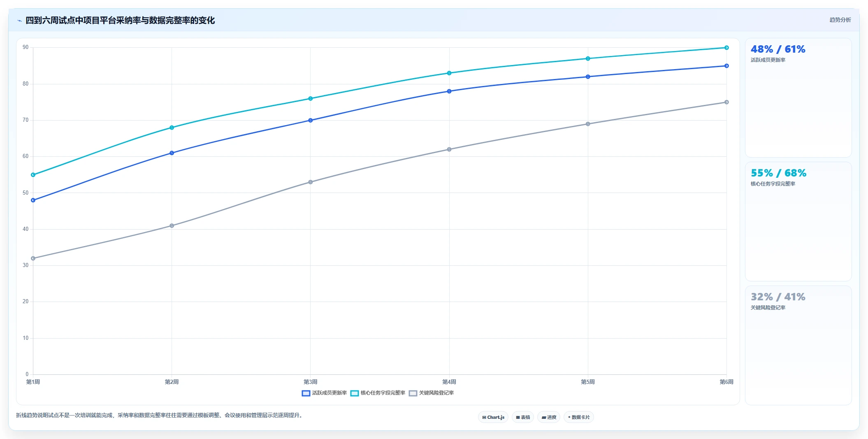Click the 90 y-axis tick label
Viewport: 868px width, 439px height.
26,47
